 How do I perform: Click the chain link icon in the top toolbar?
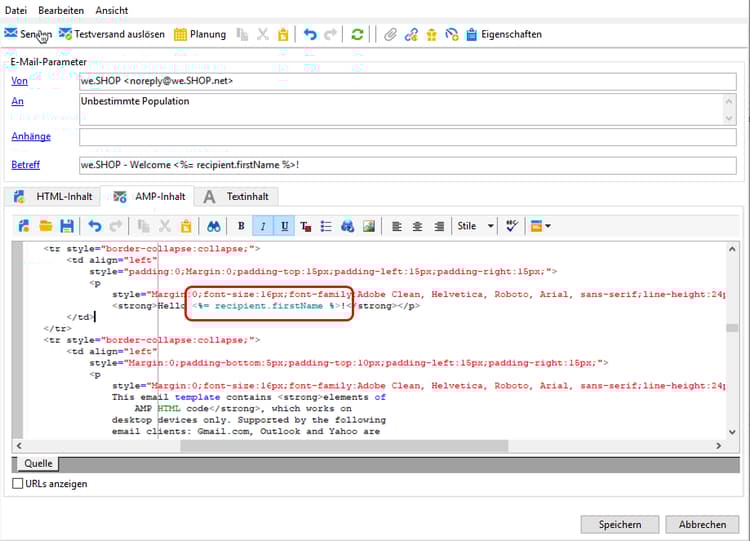click(411, 34)
